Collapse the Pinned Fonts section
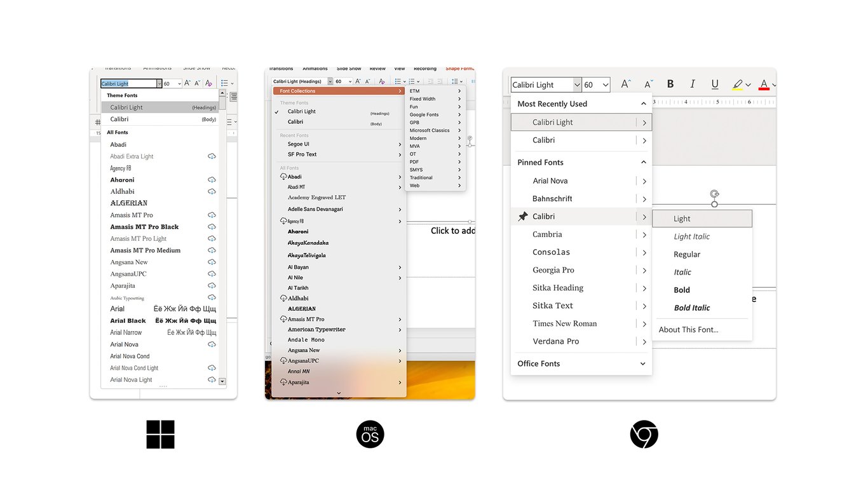The width and height of the screenshot is (868, 488). [x=643, y=162]
